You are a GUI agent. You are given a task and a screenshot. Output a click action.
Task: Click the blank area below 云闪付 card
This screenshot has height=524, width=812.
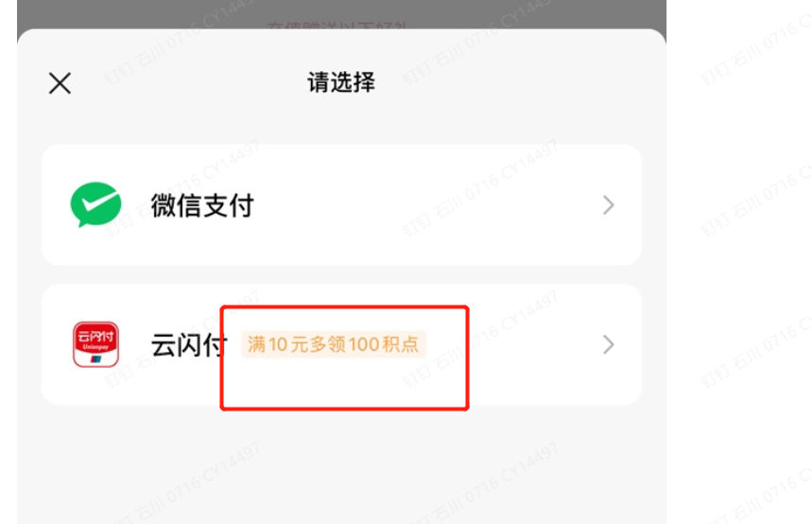point(342,463)
